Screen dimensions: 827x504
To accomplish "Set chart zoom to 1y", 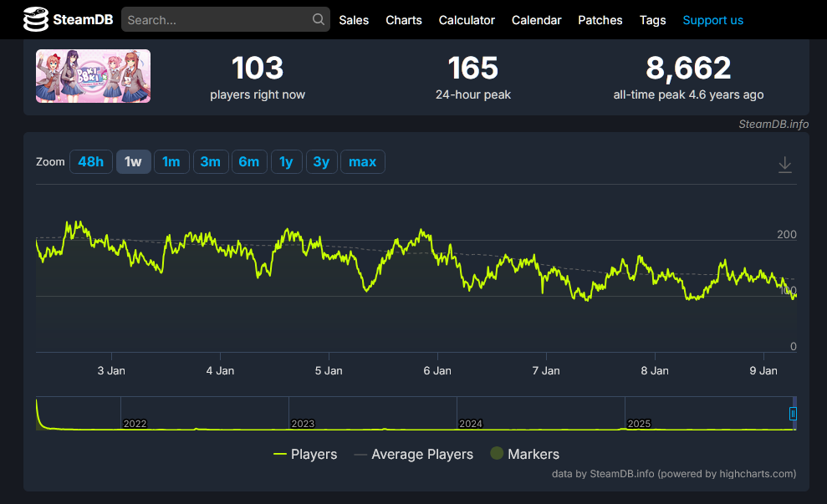I will [x=286, y=162].
